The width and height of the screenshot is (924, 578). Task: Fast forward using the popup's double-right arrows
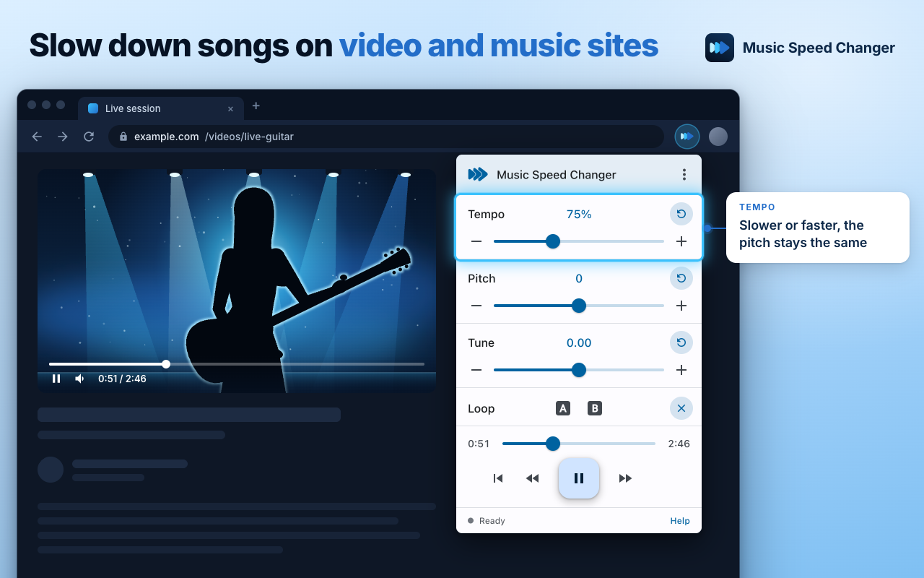point(625,478)
